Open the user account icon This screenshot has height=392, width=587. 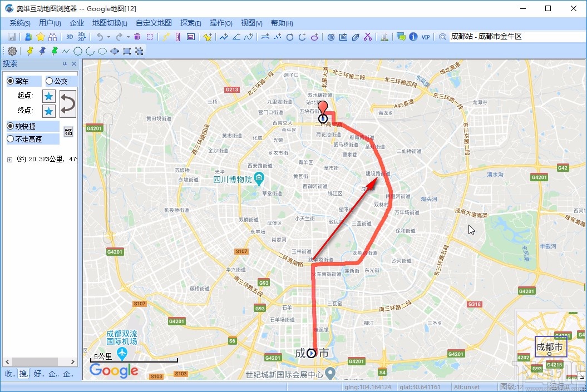coord(28,37)
